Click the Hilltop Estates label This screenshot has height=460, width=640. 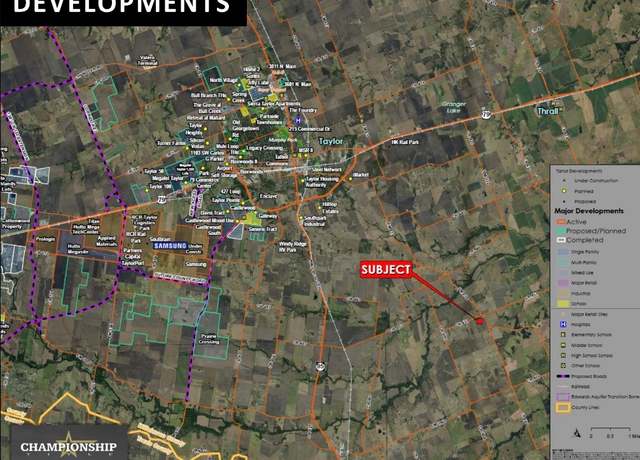tap(330, 208)
